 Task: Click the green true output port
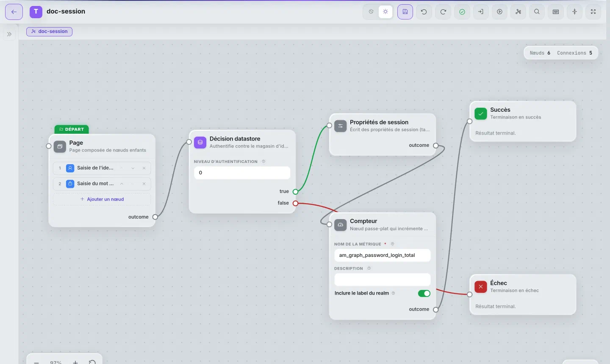[x=295, y=192]
